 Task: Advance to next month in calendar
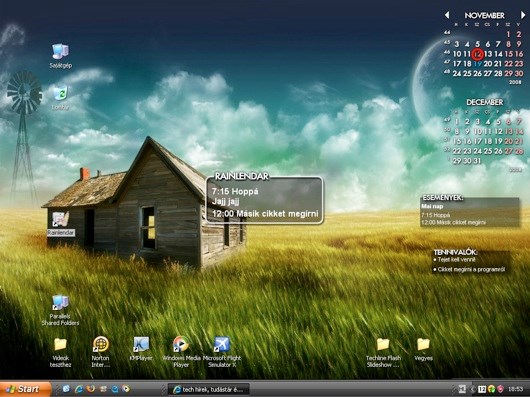pyautogui.click(x=523, y=15)
